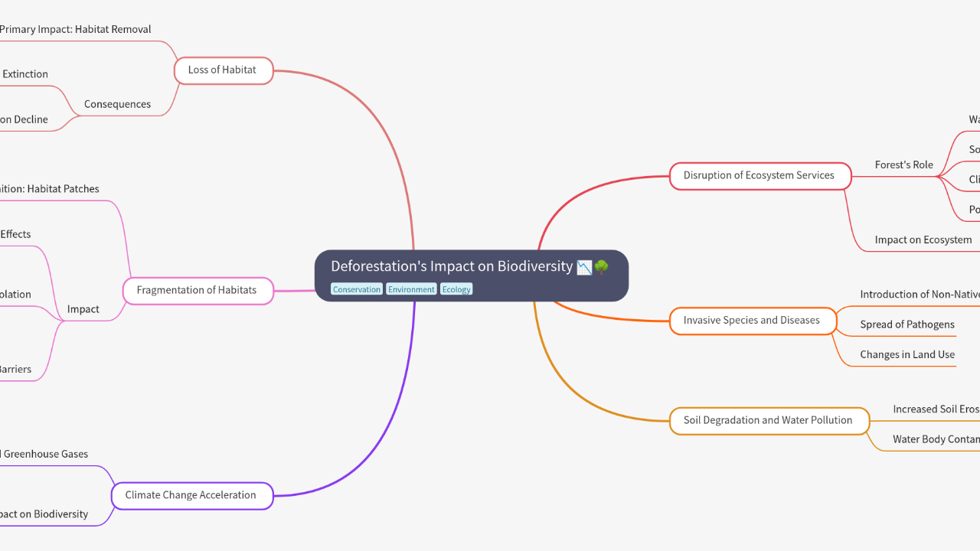Select the Loss of Habitat node
This screenshot has height=551, width=980.
(x=222, y=70)
